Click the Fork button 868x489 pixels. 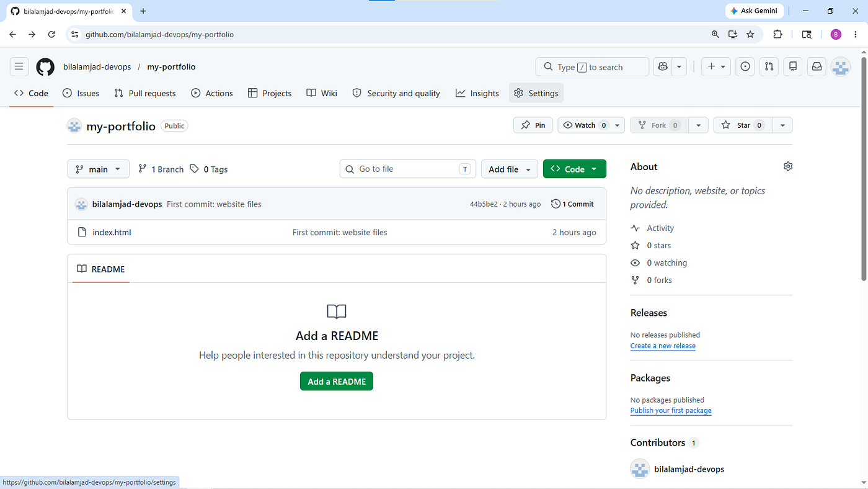pyautogui.click(x=660, y=125)
